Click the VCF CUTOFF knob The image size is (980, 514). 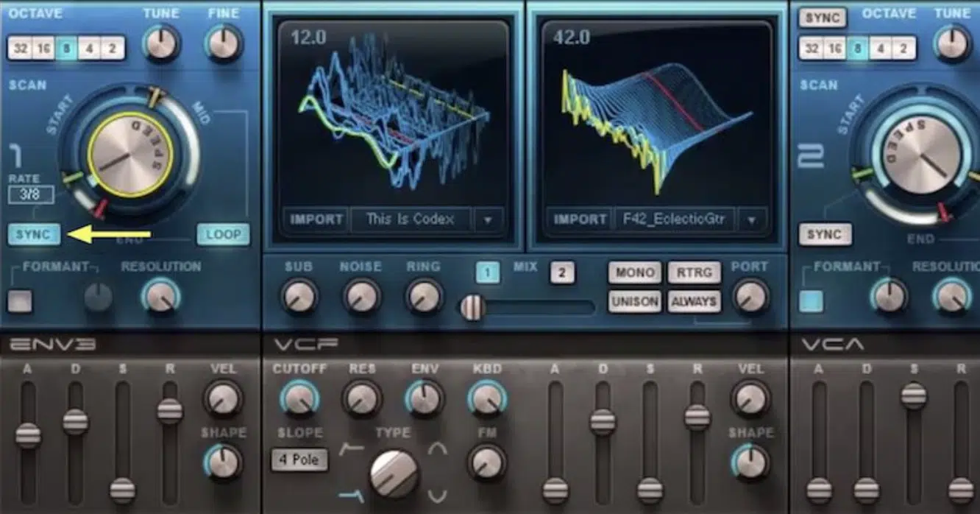pyautogui.click(x=299, y=399)
